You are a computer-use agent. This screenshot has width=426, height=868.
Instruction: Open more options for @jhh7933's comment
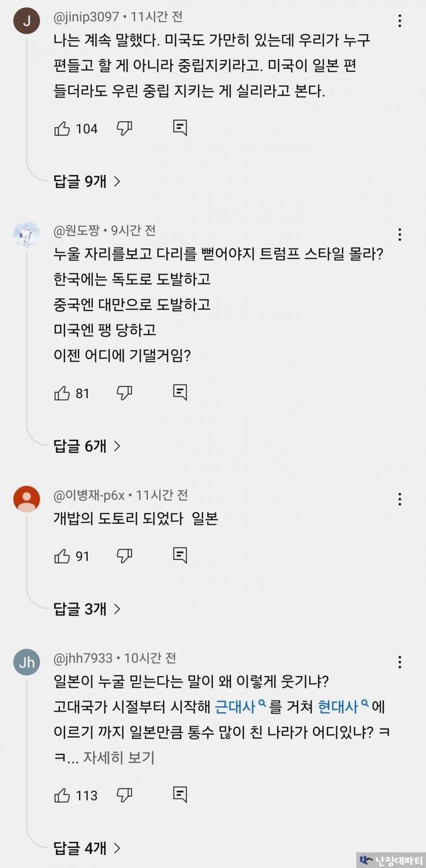pos(399,661)
